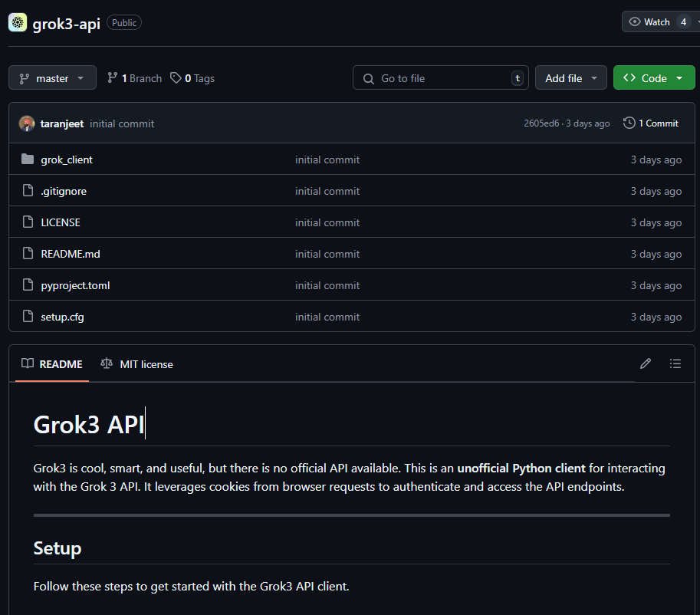This screenshot has width=700, height=615.
Task: Switch to the MIT license tab
Action: [x=137, y=364]
